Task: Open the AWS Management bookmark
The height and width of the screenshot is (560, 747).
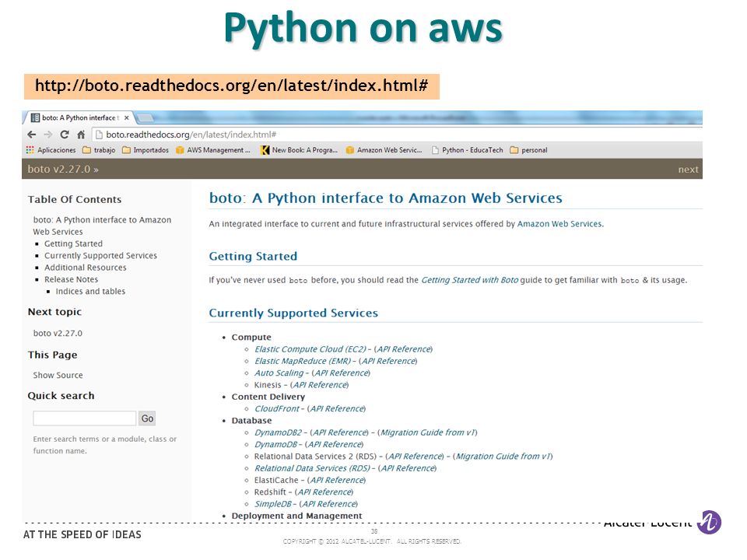Action: [213, 150]
